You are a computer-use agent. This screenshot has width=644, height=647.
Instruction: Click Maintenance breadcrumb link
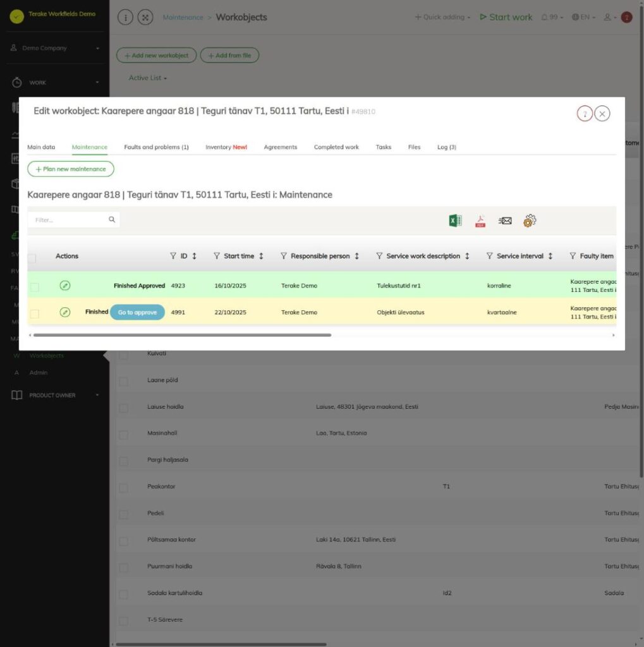[x=183, y=17]
